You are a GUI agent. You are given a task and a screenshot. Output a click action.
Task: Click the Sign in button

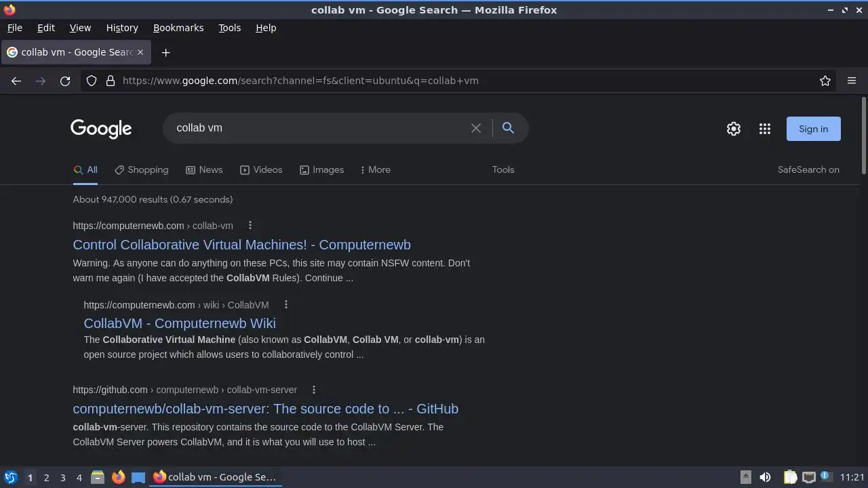pyautogui.click(x=813, y=129)
